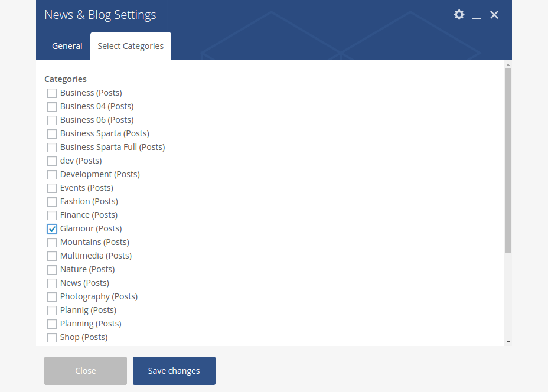Switch to the General tab

point(67,46)
